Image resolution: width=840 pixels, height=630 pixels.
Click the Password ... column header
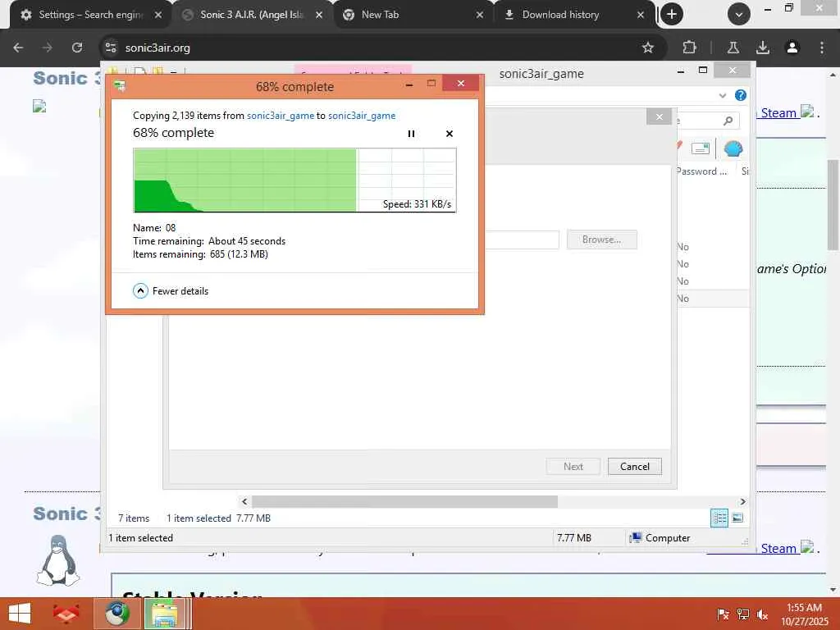coord(702,171)
